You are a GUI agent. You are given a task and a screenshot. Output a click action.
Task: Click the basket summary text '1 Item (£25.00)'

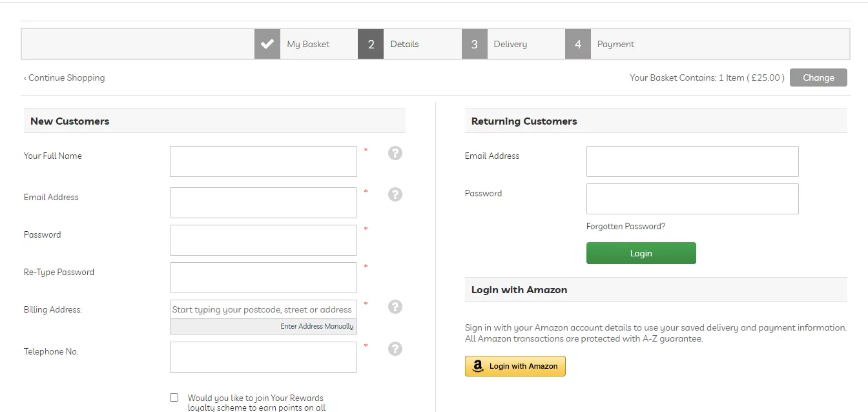pyautogui.click(x=752, y=77)
